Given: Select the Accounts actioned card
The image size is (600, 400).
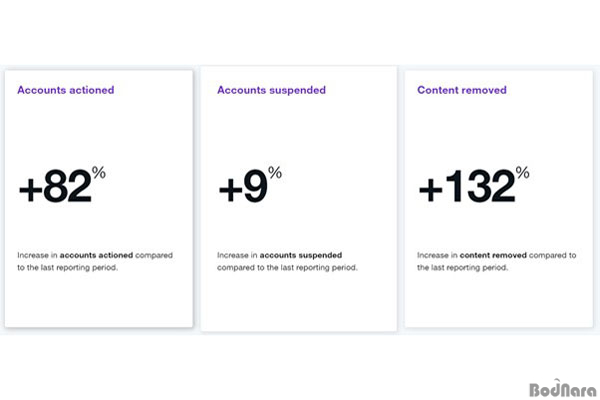Looking at the screenshot, I should coord(99,199).
